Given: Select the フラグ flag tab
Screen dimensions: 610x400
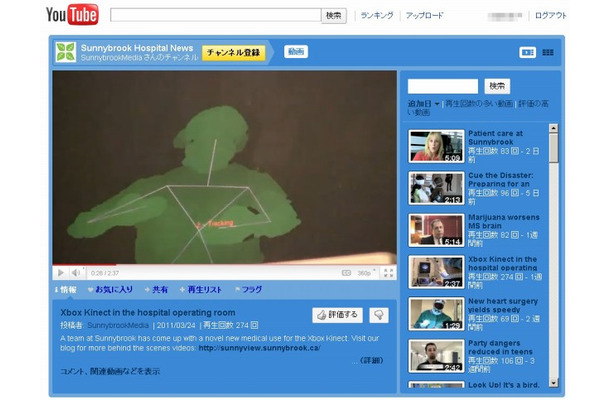Looking at the screenshot, I should tap(249, 289).
